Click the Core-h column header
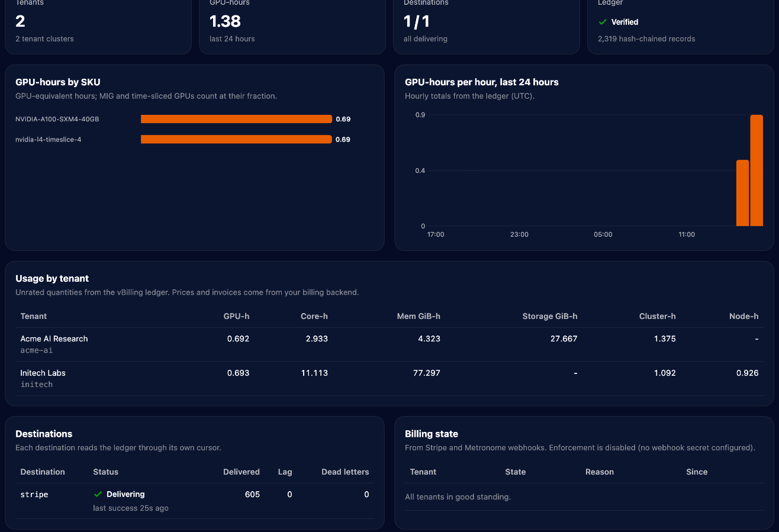 coord(314,316)
